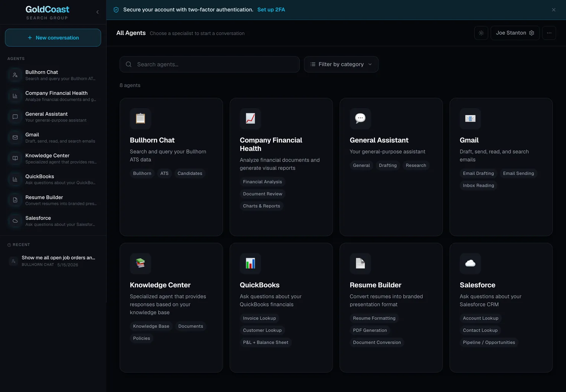Click Company Financial Health sidebar chart icon
Screen dimensions: 566x392
[x=15, y=96]
